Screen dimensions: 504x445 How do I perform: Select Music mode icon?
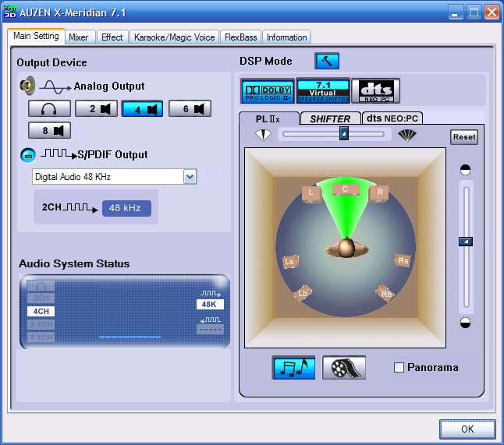tap(293, 368)
